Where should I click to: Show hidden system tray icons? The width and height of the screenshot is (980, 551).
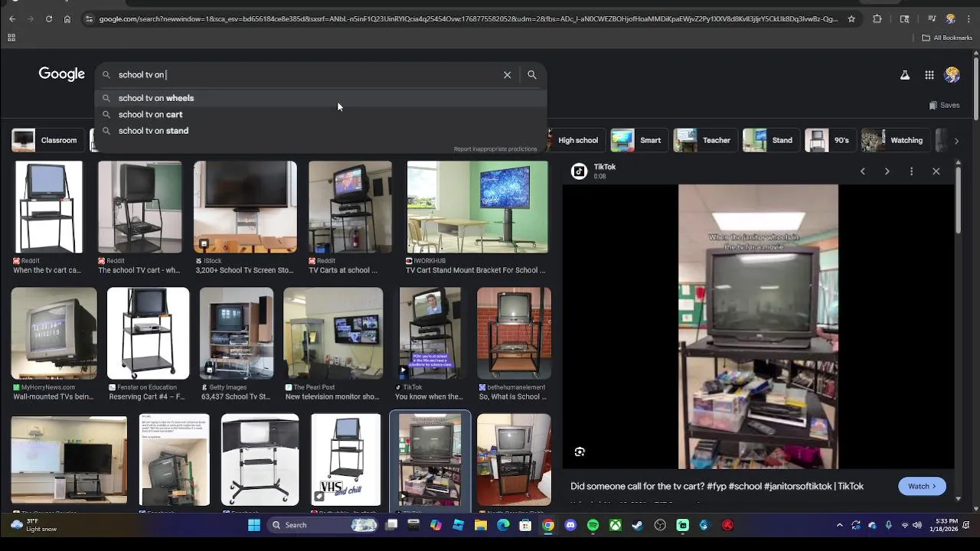(840, 525)
